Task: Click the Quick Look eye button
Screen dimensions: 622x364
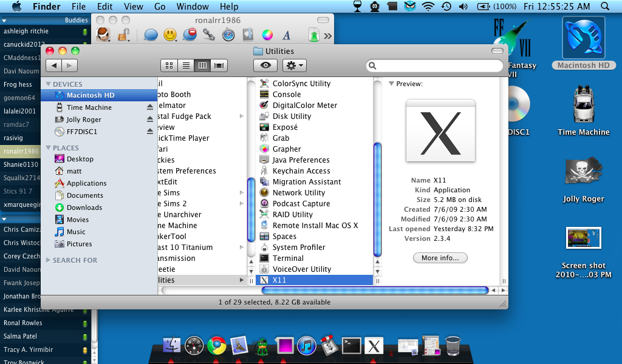Action: click(x=265, y=66)
